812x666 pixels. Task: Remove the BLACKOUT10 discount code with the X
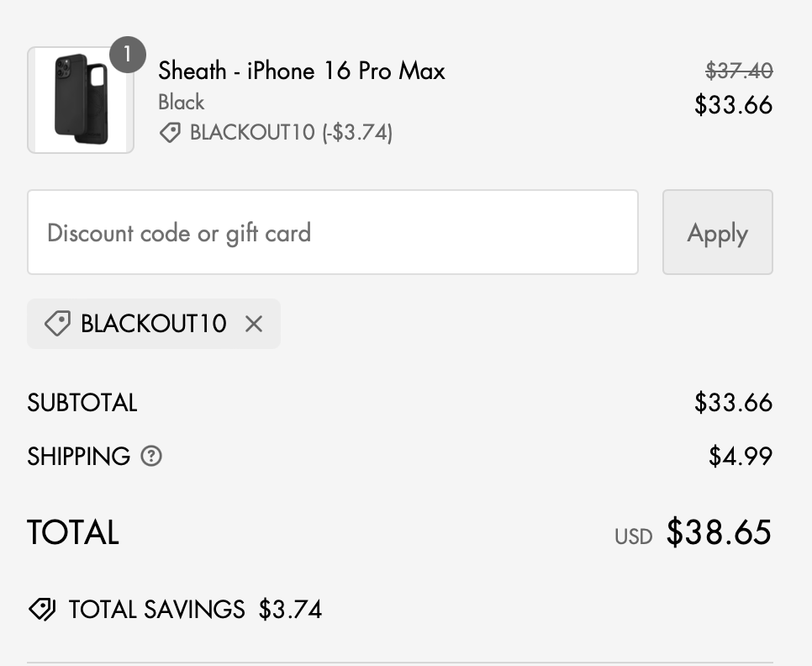(254, 324)
